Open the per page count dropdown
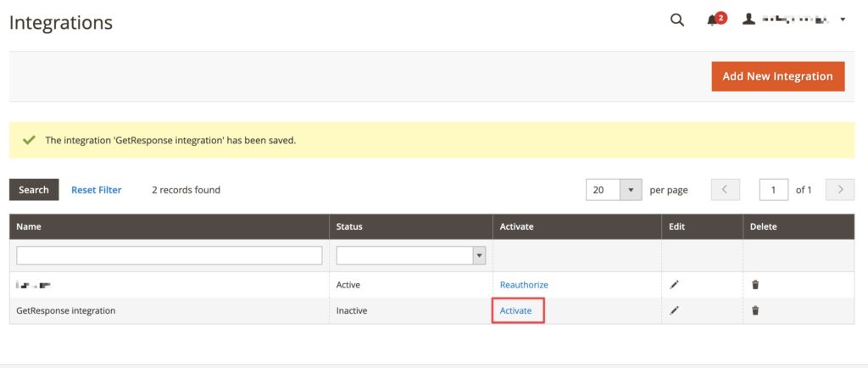The height and width of the screenshot is (368, 868). [614, 190]
